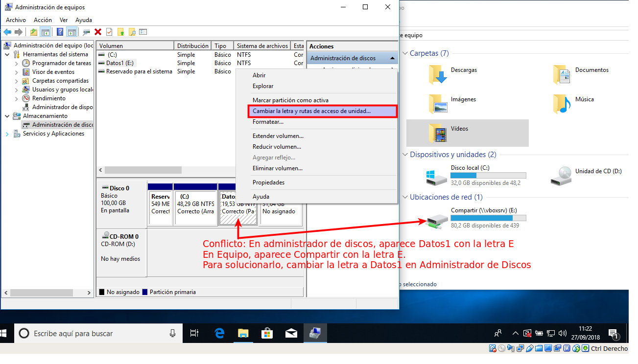
Task: Click the disk connect toolbar icon
Action: (86, 32)
